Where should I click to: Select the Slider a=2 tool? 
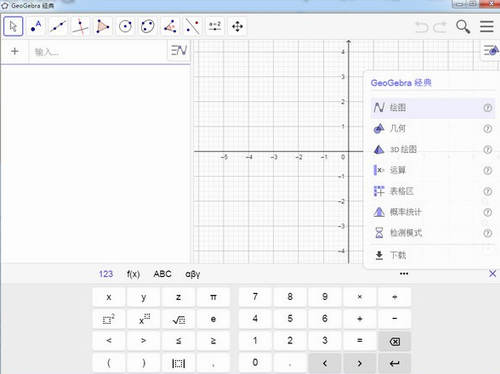tap(215, 26)
